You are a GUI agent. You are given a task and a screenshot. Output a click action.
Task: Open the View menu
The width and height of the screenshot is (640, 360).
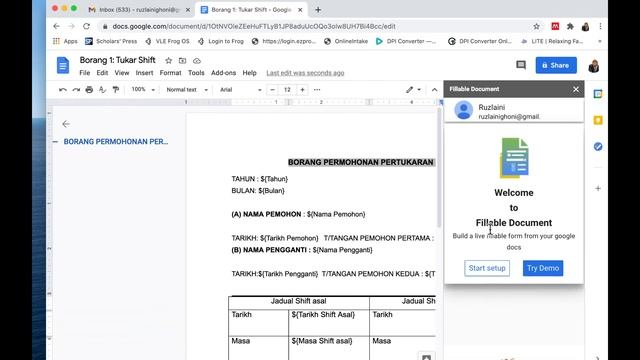point(122,73)
